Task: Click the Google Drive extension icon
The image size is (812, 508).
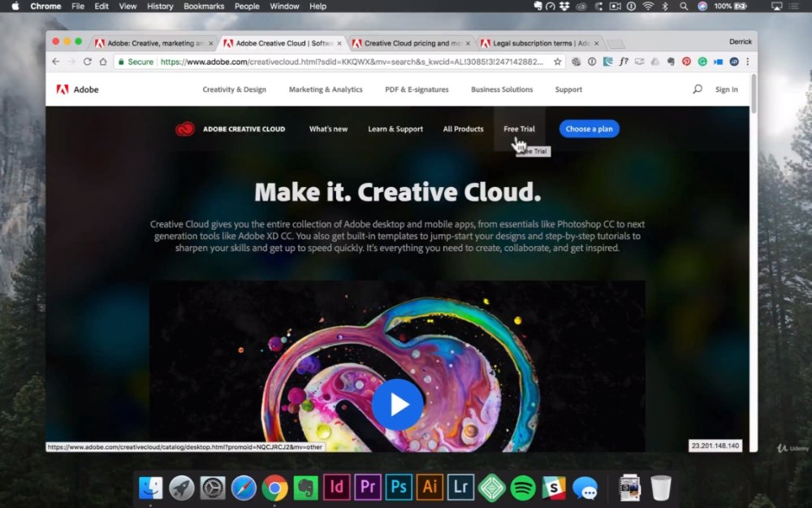Action: (655, 62)
